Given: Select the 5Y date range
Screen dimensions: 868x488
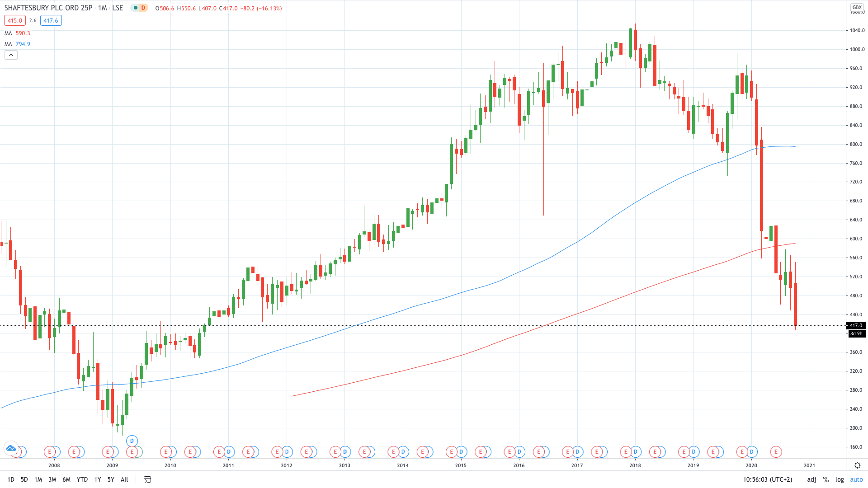Looking at the screenshot, I should tap(111, 479).
